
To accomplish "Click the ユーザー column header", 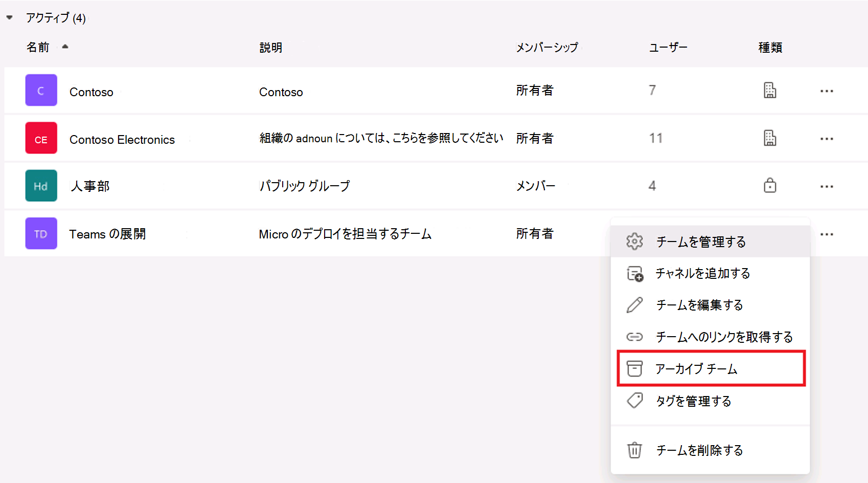I will coord(668,48).
